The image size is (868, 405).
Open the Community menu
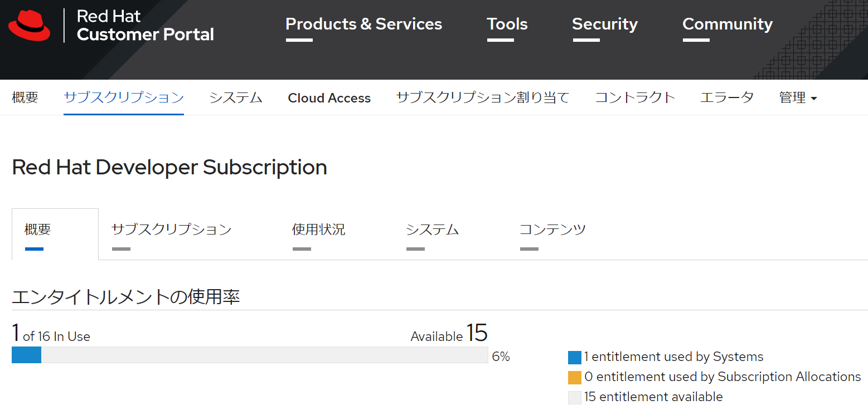[728, 25]
